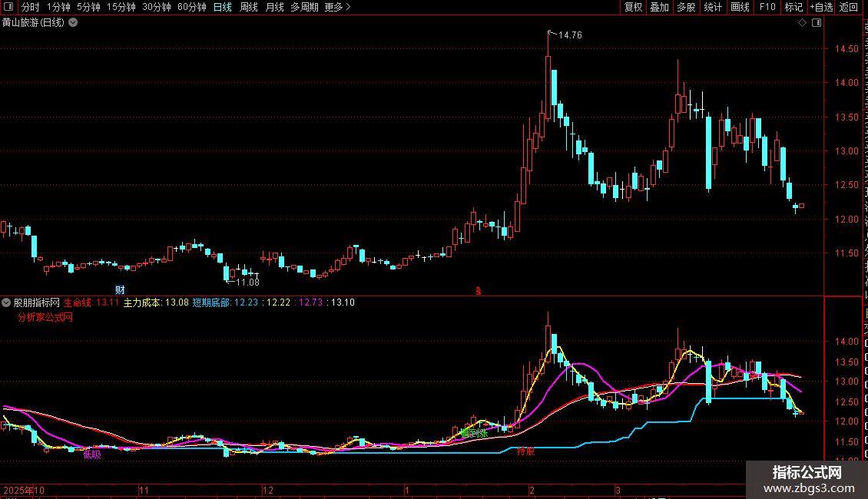Toggle the side panel icon beside 分时
This screenshot has width=868, height=499.
8,7
